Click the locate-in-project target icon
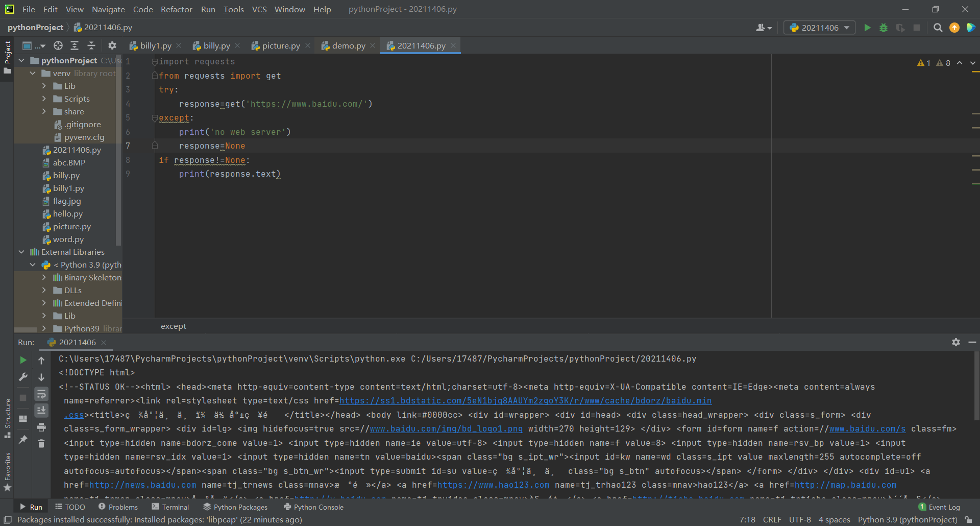980x526 pixels. point(58,45)
